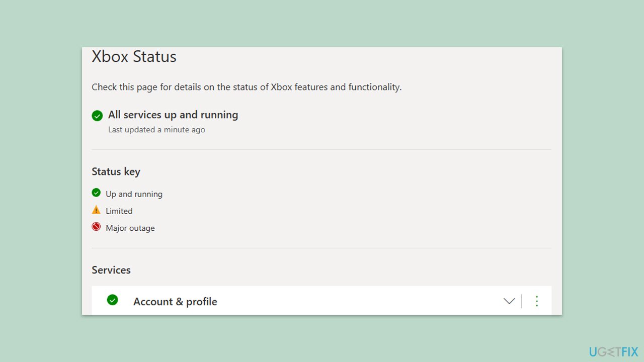The width and height of the screenshot is (644, 362).
Task: Click the green Up and running key icon
Action: coord(96,193)
